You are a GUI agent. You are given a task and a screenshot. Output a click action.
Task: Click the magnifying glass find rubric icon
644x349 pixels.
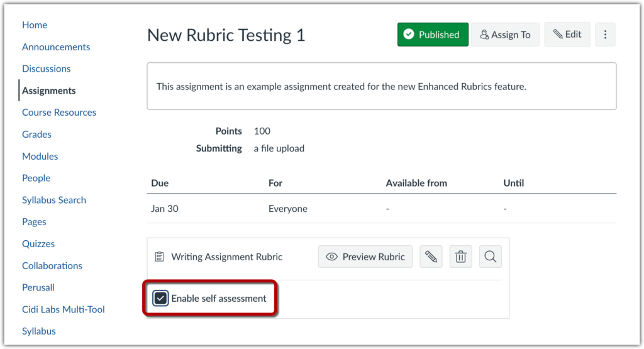pos(491,257)
